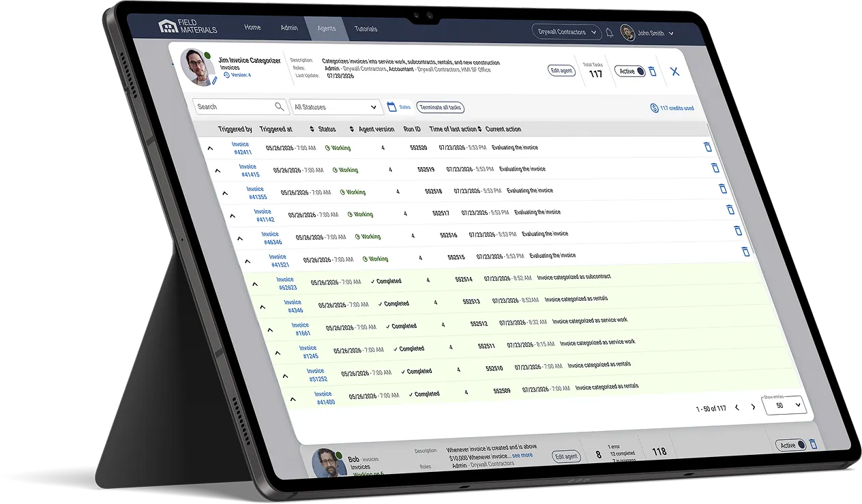Go to the Admin tab
862x504 pixels.
coord(289,28)
